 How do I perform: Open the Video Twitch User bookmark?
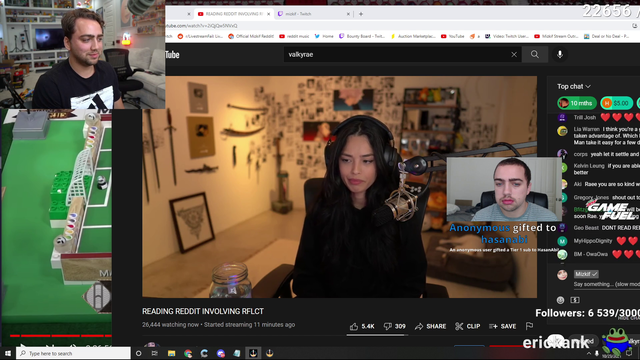[x=507, y=36]
